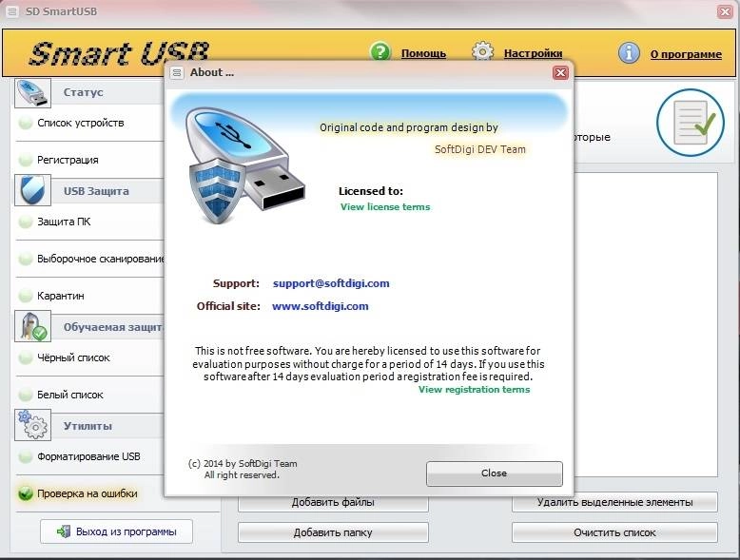Click the bullet next to Чёрный список
740x560 pixels.
(25, 357)
